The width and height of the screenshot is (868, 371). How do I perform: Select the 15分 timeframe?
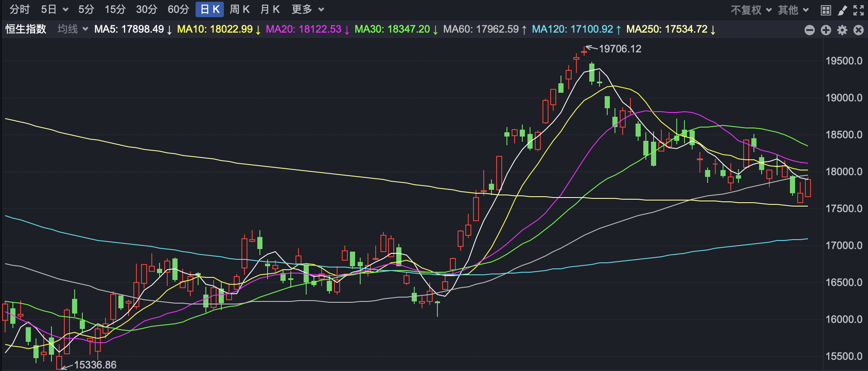(x=115, y=9)
